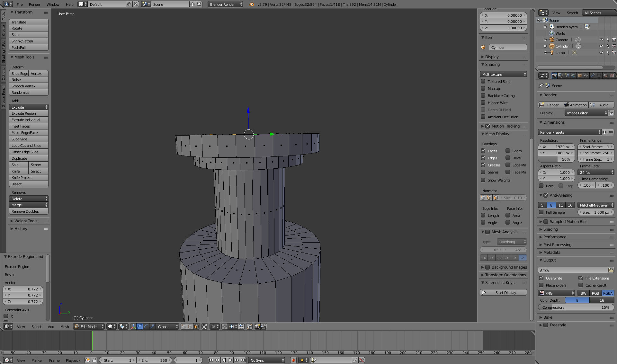Expand the Performance render panel
617x364 pixels.
(x=555, y=237)
